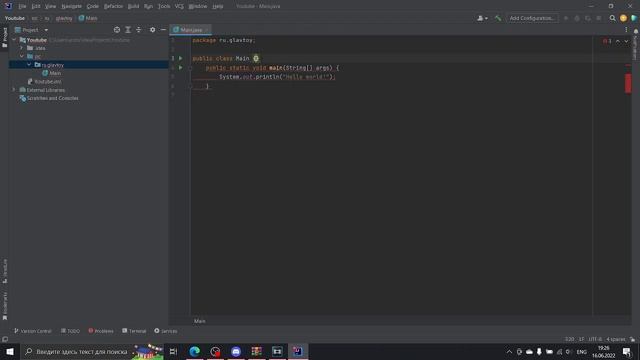Click the error count indicator in editor
This screenshot has height=360, width=640.
pos(607,41)
